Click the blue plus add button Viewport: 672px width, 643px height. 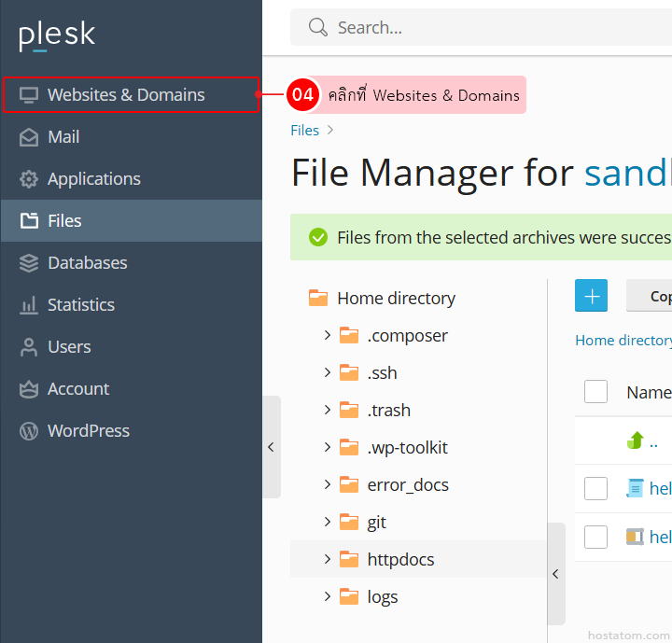[591, 296]
